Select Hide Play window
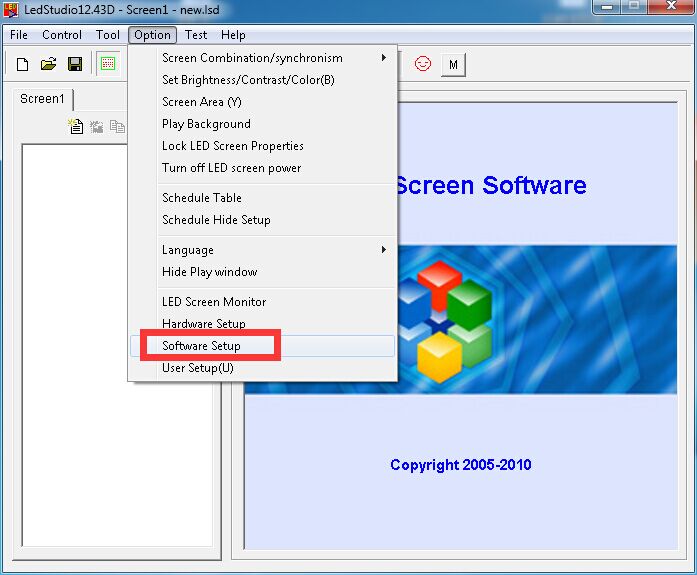 262,272
